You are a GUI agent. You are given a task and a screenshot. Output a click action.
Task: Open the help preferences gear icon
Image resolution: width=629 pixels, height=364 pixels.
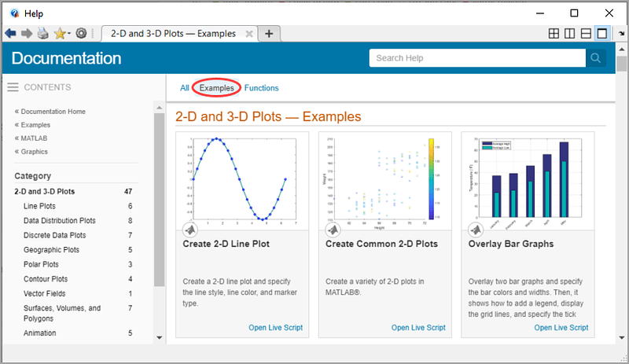point(81,34)
